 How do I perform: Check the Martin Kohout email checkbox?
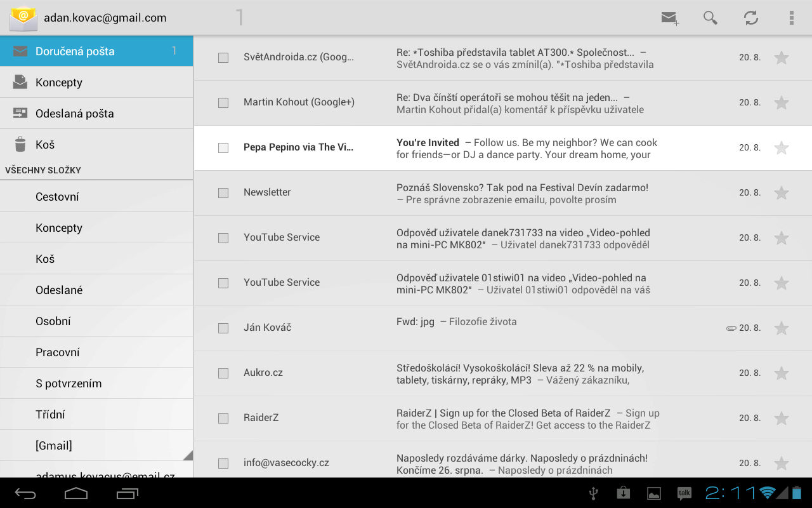tap(223, 103)
